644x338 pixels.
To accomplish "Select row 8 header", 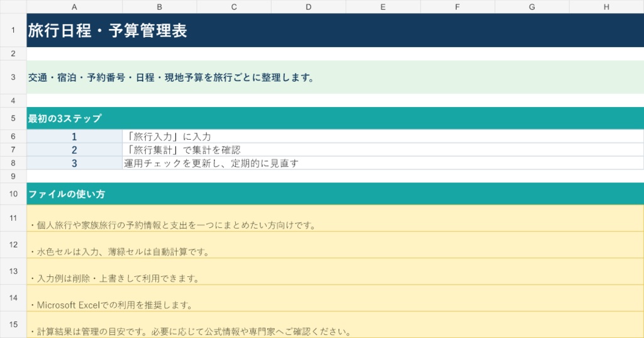I will [x=13, y=163].
